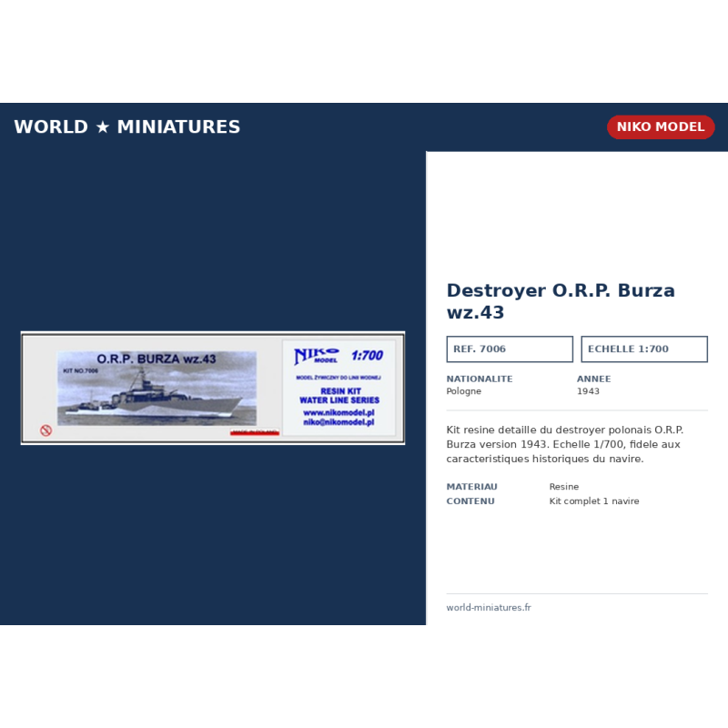Select the Pologne value

(x=463, y=391)
